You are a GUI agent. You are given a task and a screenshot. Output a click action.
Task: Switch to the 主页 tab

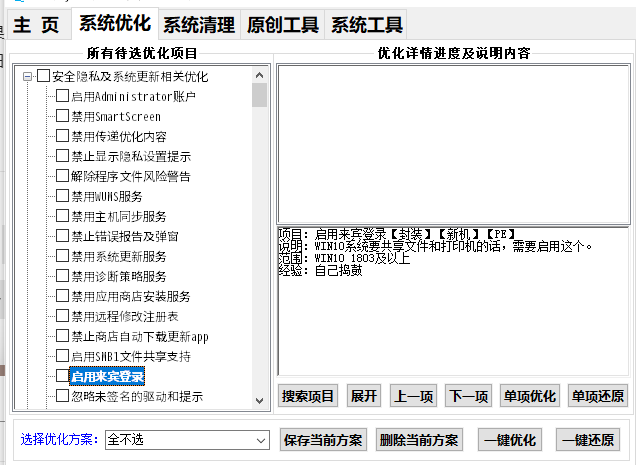36,24
